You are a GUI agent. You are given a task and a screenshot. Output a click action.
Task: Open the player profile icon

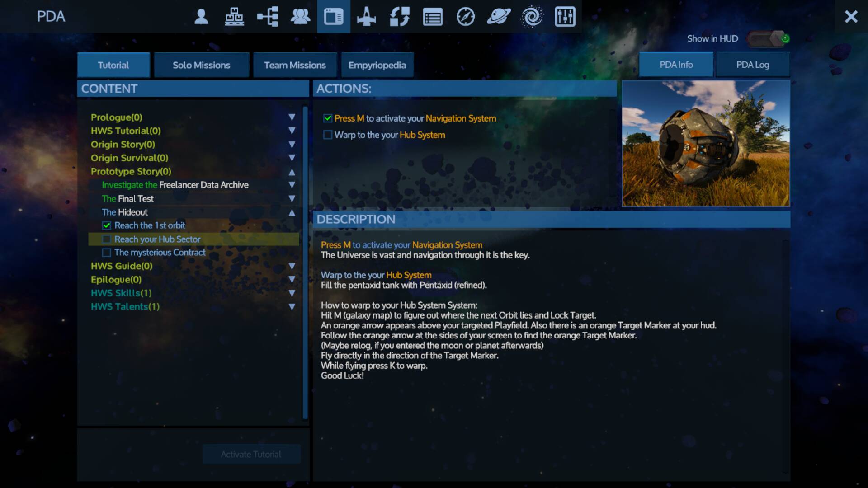pos(201,17)
